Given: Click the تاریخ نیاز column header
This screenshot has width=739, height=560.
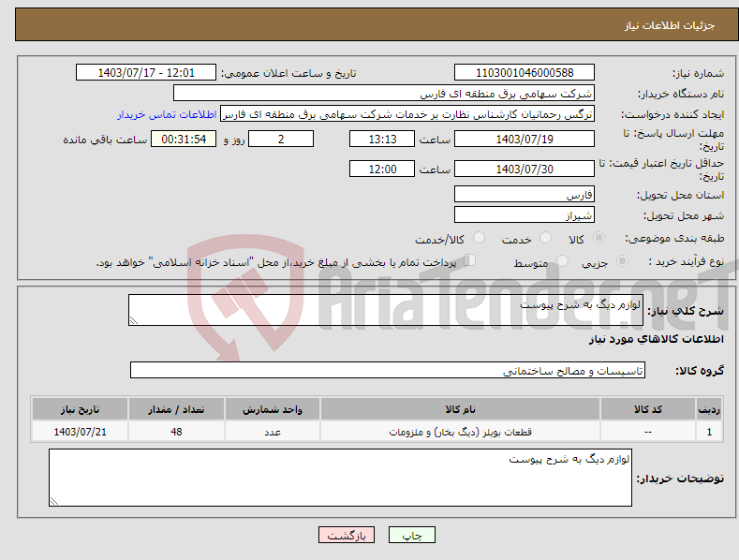Looking at the screenshot, I should [81, 409].
